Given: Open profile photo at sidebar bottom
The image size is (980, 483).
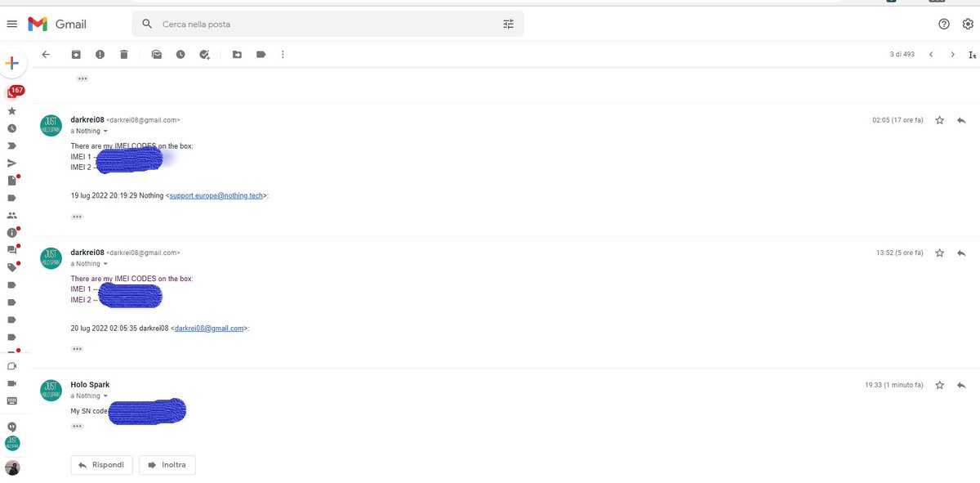Looking at the screenshot, I should [11, 467].
